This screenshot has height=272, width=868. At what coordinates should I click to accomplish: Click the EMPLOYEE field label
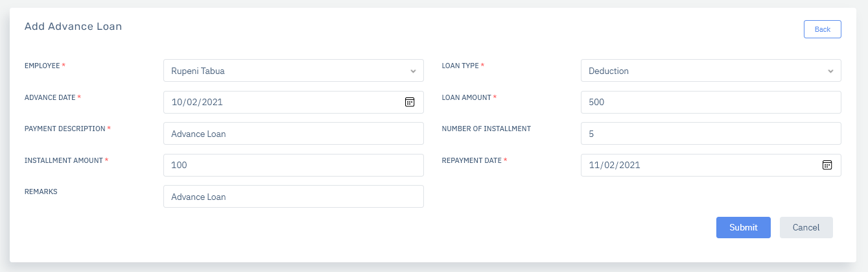point(42,66)
